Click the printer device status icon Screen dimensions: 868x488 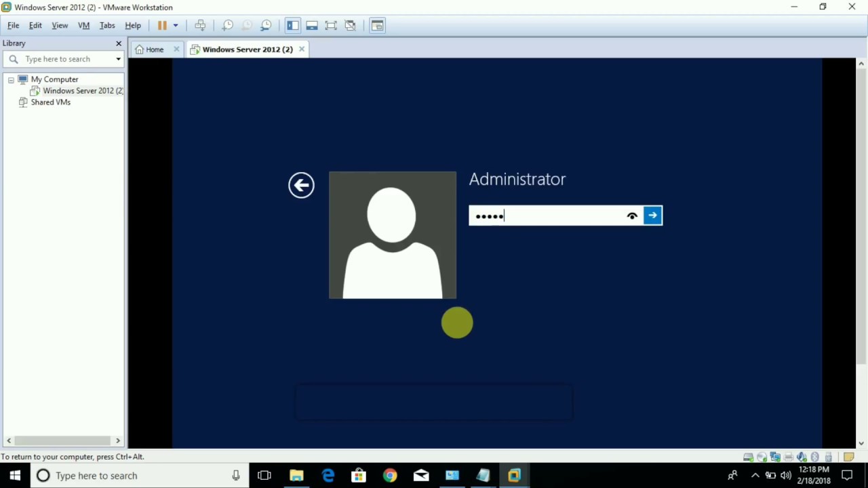[x=788, y=457]
